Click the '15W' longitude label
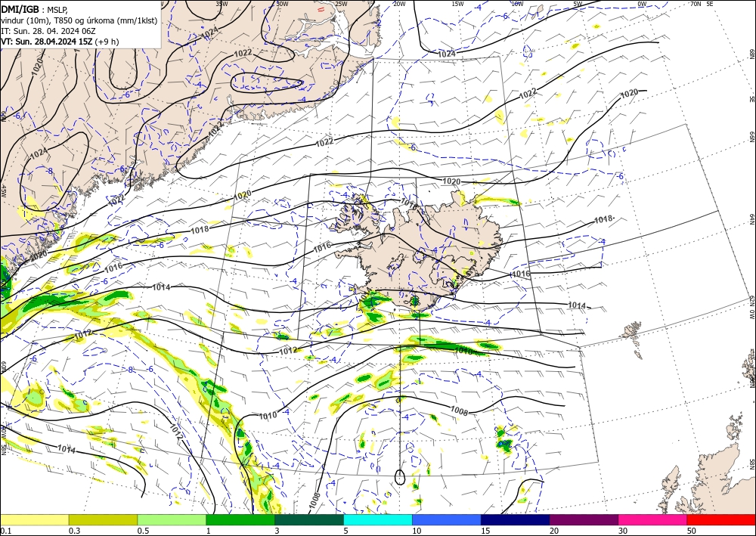 [x=457, y=4]
